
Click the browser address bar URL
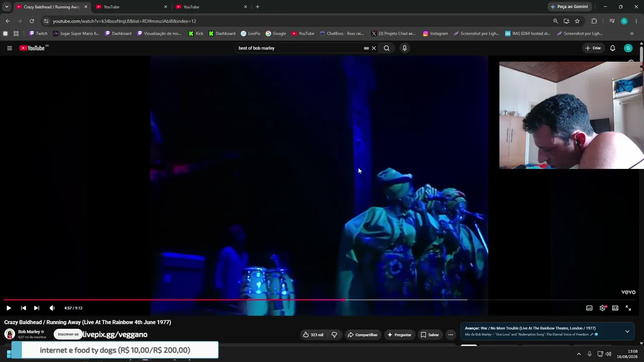[125, 21]
